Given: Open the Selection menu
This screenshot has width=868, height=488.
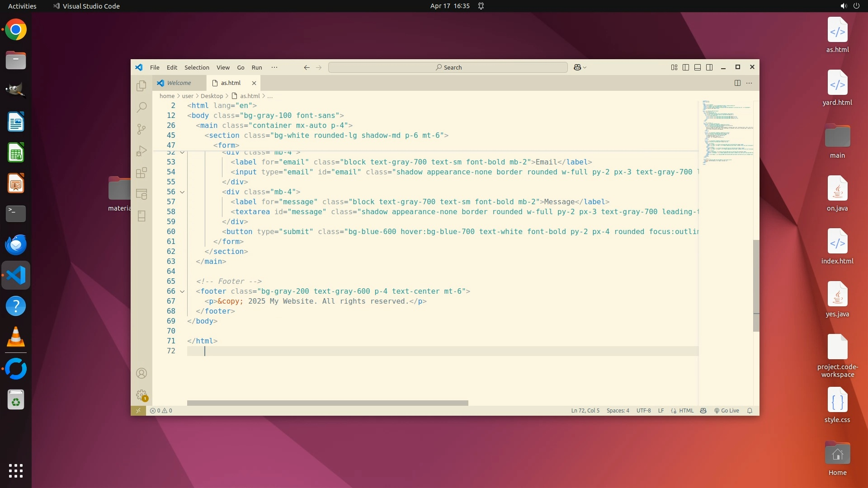Looking at the screenshot, I should (197, 67).
